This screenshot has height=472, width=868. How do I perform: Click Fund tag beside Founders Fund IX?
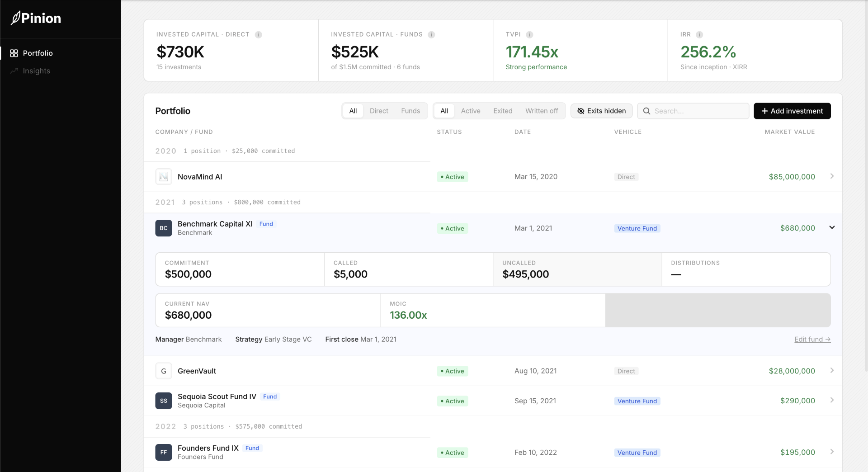252,448
